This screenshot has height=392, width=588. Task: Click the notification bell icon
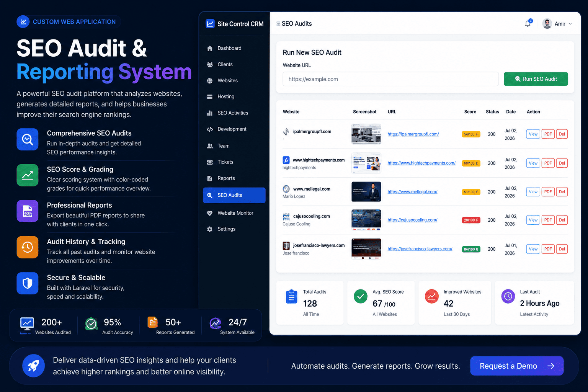pos(528,24)
